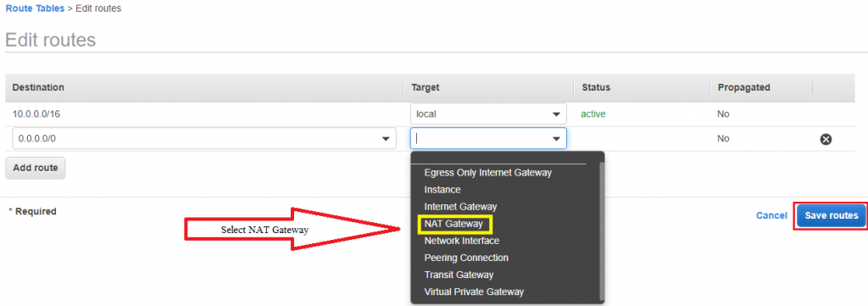Click the Target column header
Viewport: 868px width, 306px height.
coord(425,87)
